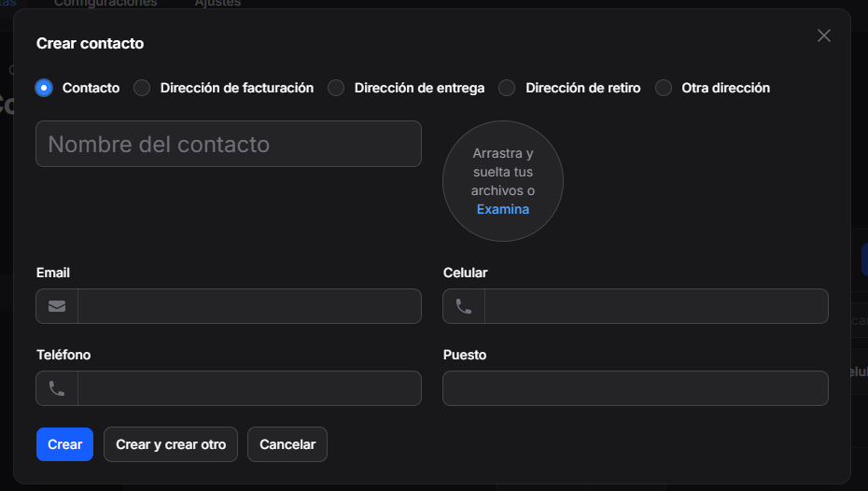Focus the Teléfono input field

[249, 388]
